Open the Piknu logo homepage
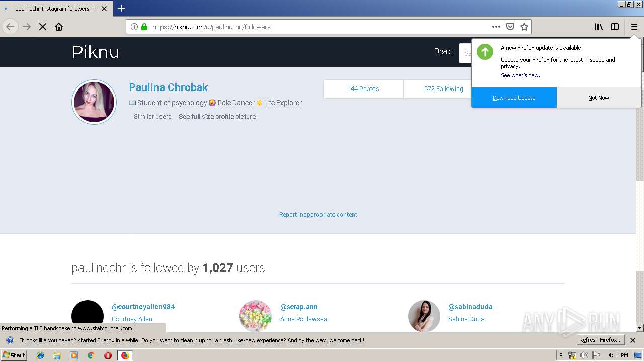644x362 pixels. click(96, 52)
